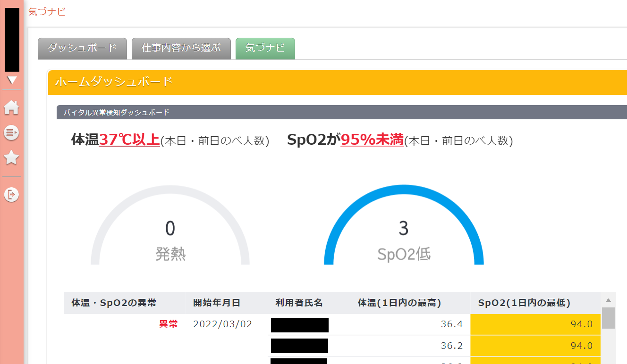
Task: Click the 利用者氏名 column header
Action: (x=299, y=303)
